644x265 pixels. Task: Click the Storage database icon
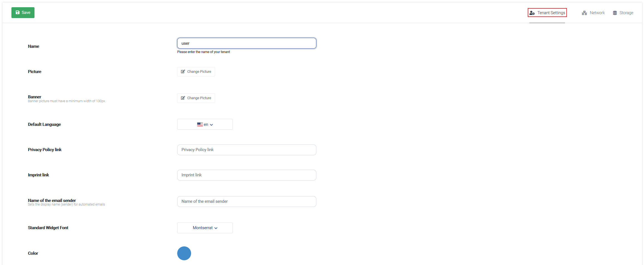coord(615,13)
